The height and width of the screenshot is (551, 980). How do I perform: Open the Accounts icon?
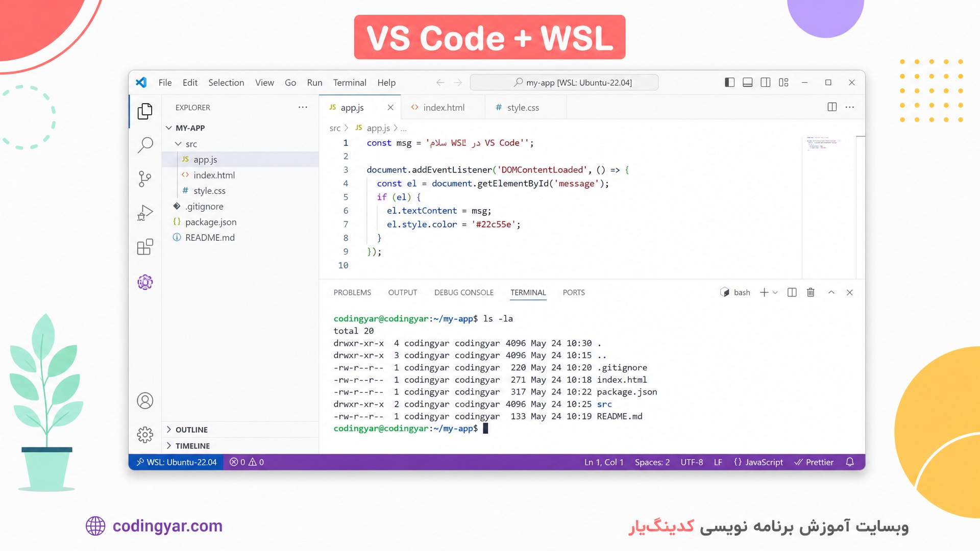pyautogui.click(x=145, y=400)
